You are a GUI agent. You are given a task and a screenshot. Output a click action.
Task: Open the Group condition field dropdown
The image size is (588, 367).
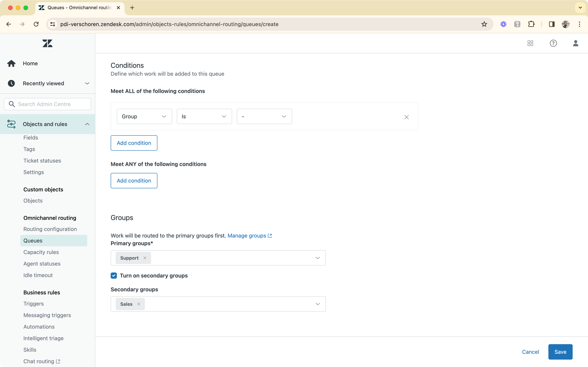[x=144, y=116]
